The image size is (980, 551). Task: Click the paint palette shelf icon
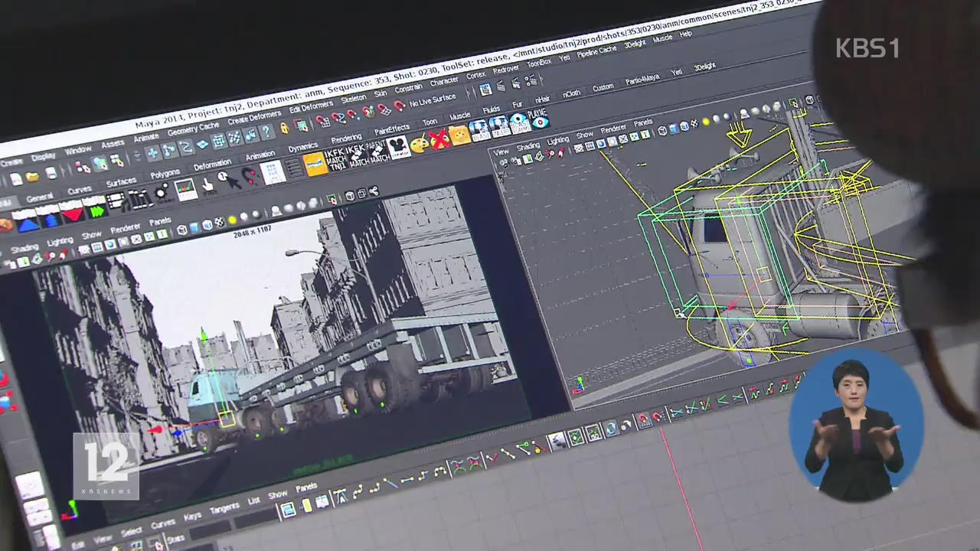(x=419, y=143)
